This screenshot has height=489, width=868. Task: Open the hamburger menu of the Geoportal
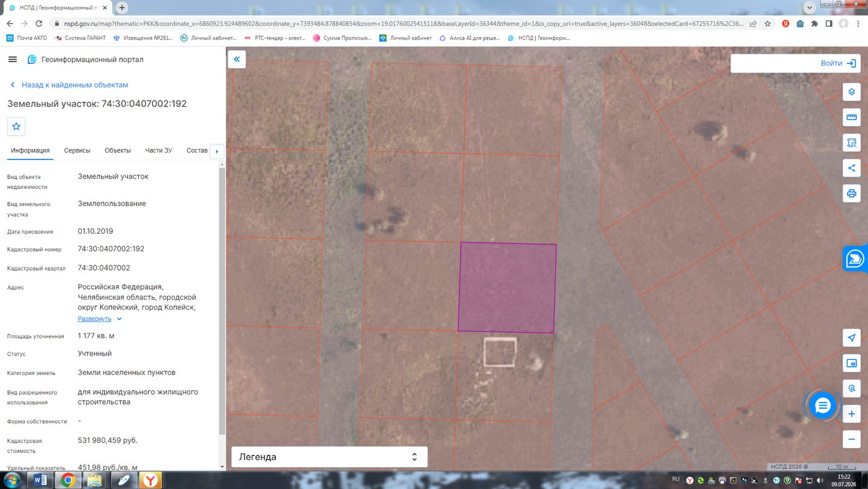click(x=13, y=60)
